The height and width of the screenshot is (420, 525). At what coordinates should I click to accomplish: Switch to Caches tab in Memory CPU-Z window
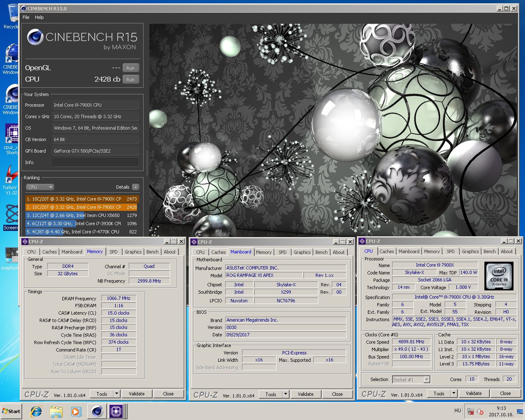coord(50,252)
